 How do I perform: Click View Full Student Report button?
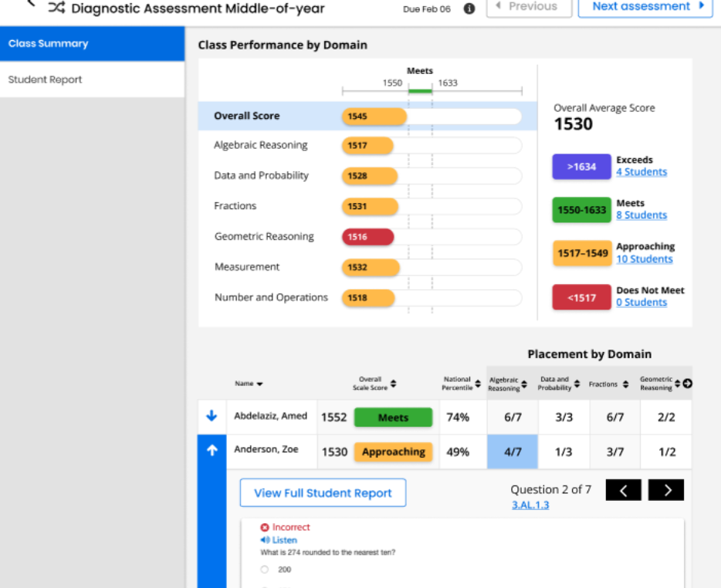tap(323, 493)
